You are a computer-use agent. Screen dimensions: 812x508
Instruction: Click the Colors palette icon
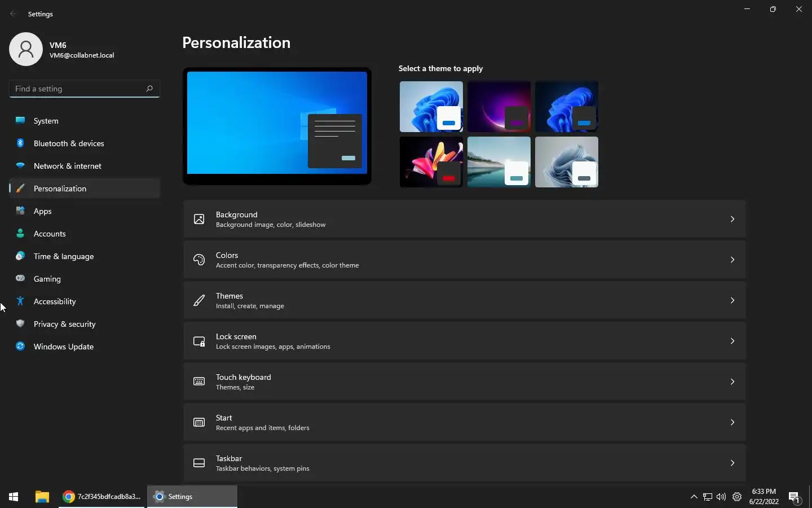click(x=199, y=260)
